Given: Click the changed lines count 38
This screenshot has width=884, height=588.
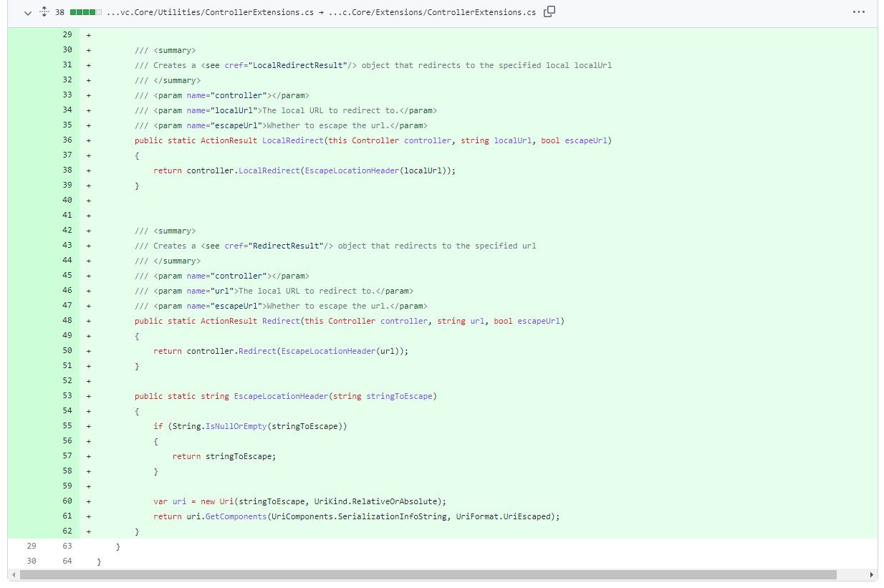Looking at the screenshot, I should click(60, 12).
